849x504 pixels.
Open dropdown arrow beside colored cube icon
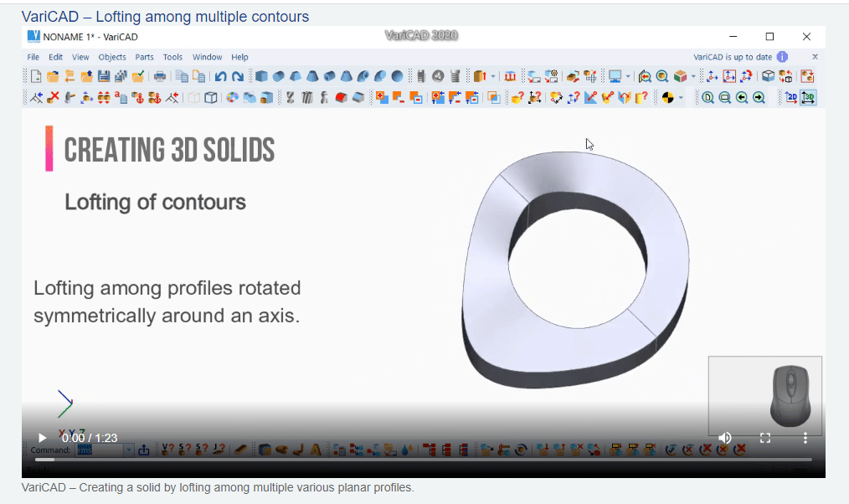pos(693,76)
